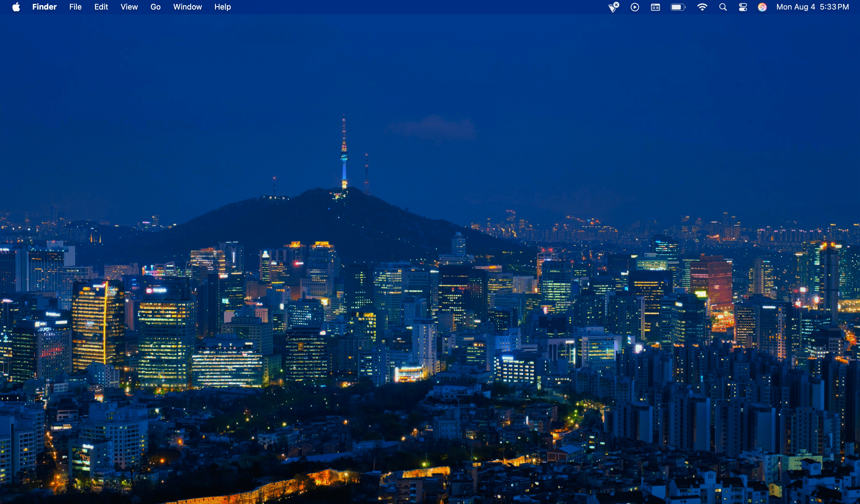
Task: Open the File menu
Action: [x=76, y=7]
